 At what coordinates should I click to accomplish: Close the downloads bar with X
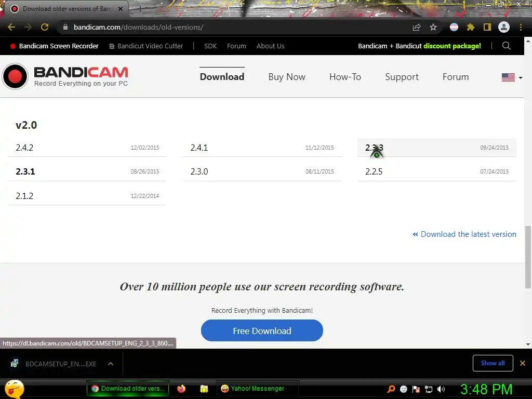pos(523,363)
